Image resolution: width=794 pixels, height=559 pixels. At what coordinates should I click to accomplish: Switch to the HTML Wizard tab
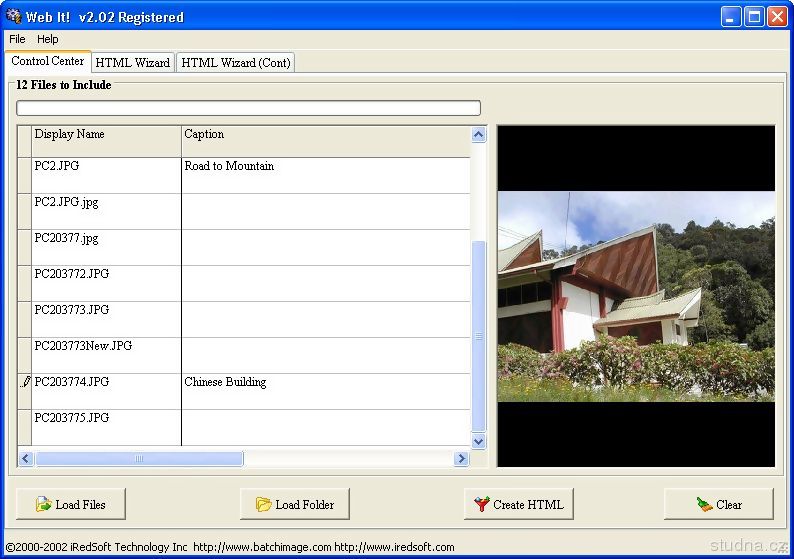(x=132, y=62)
